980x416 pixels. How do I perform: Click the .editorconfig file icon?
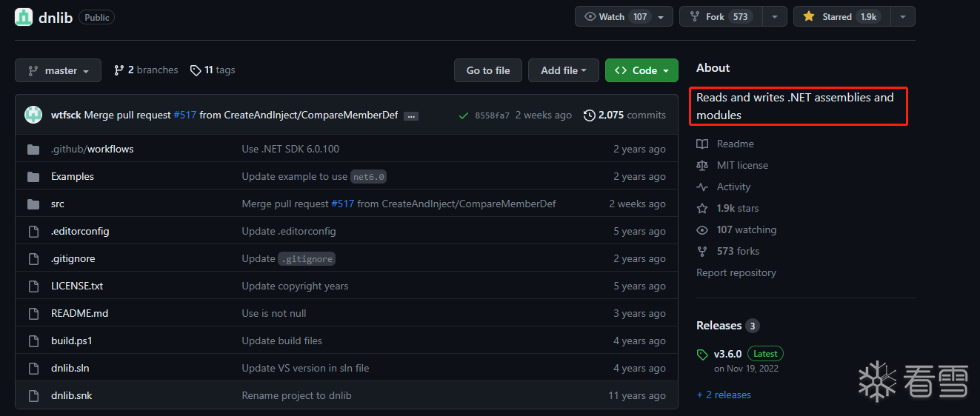click(33, 231)
